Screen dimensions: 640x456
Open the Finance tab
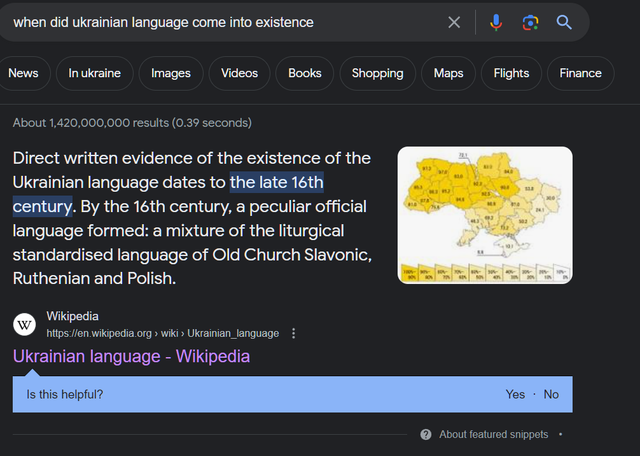(580, 73)
